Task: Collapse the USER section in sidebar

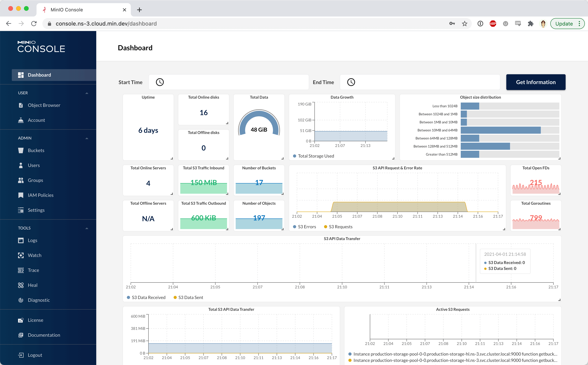Action: pos(87,93)
